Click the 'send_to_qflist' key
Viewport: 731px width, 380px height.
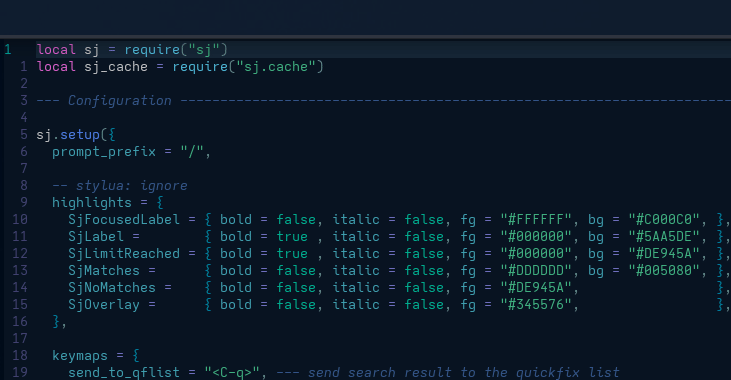[124, 373]
